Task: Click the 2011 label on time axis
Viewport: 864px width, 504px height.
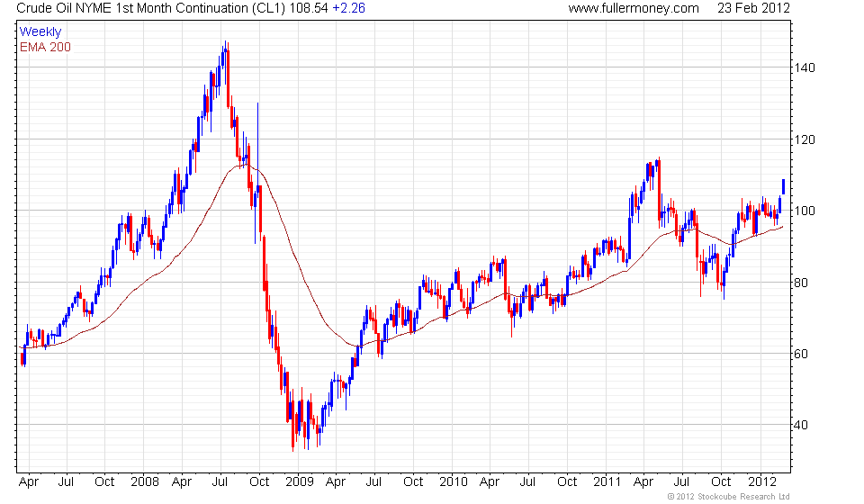Action: 607,481
